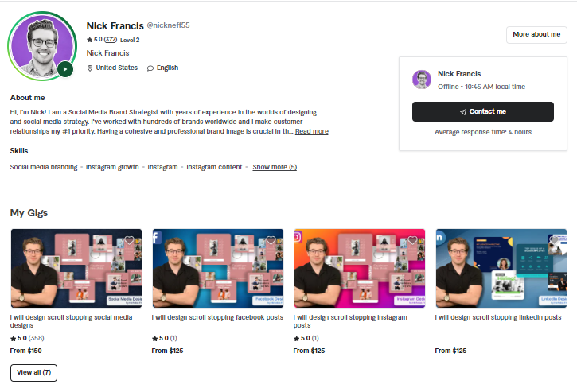Select the Instagram growth skill
The image size is (577, 392).
coord(112,167)
